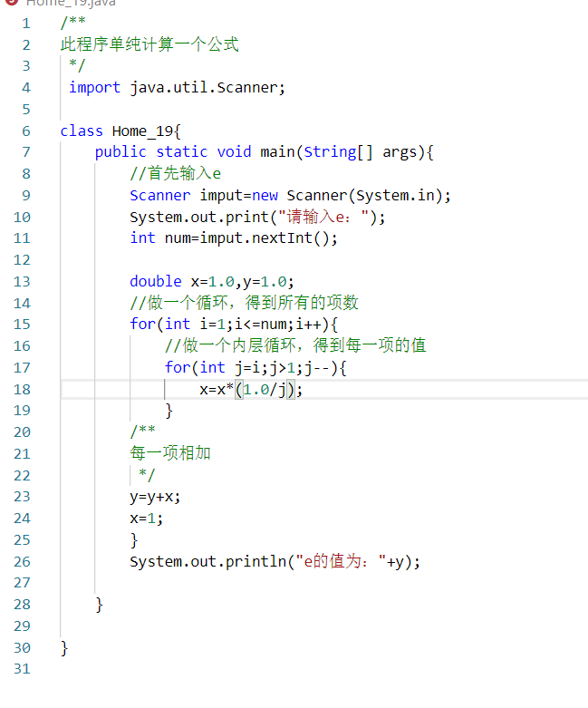Click the "void" keyword on line 7
This screenshot has height=708, width=588.
pyautogui.click(x=234, y=152)
